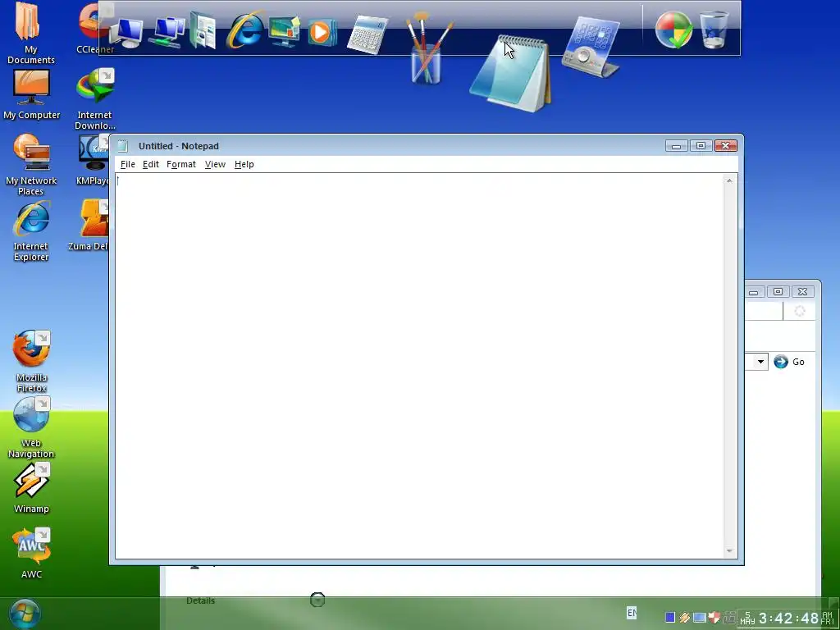Launch the documents folder icon in the dock
Viewport: 840px width, 630px height.
[203, 31]
